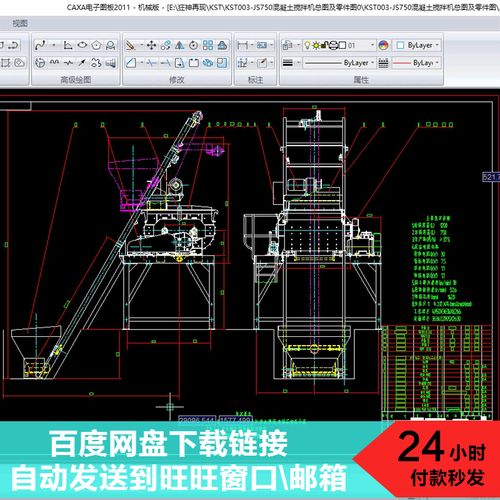Image resolution: width=500 pixels, height=500 pixels.
Task: Select the Mirror tool
Action: point(180,45)
